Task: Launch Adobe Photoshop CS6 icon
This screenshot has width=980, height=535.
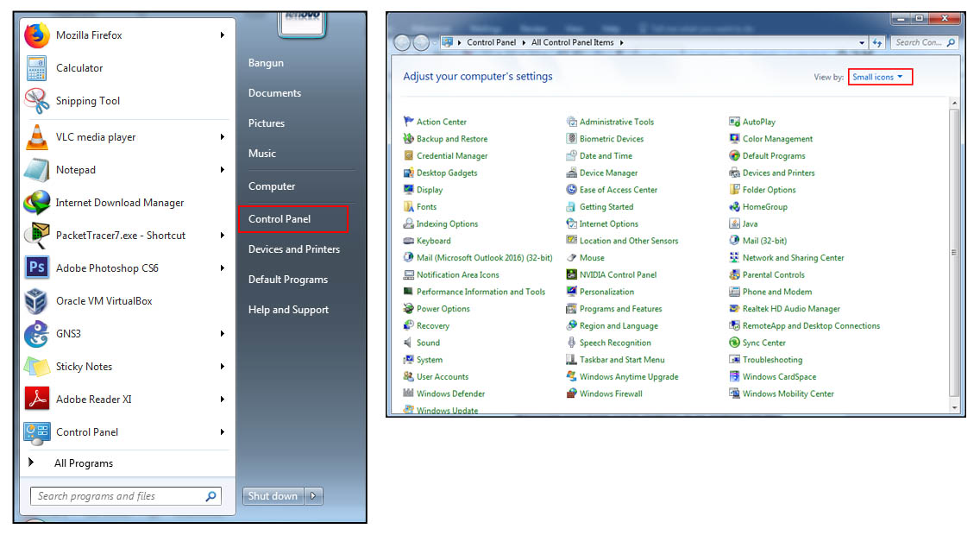Action: click(37, 267)
